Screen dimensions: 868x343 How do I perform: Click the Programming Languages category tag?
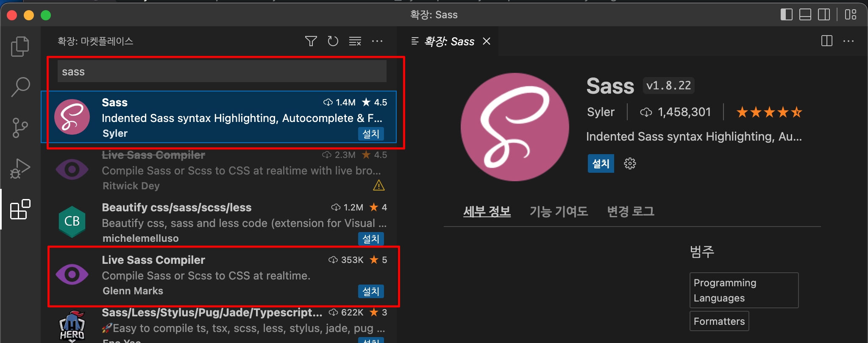[744, 290]
